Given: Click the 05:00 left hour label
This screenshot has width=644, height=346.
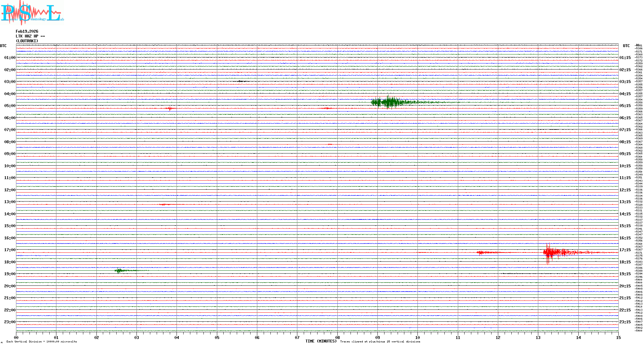Looking at the screenshot, I should click(10, 106).
